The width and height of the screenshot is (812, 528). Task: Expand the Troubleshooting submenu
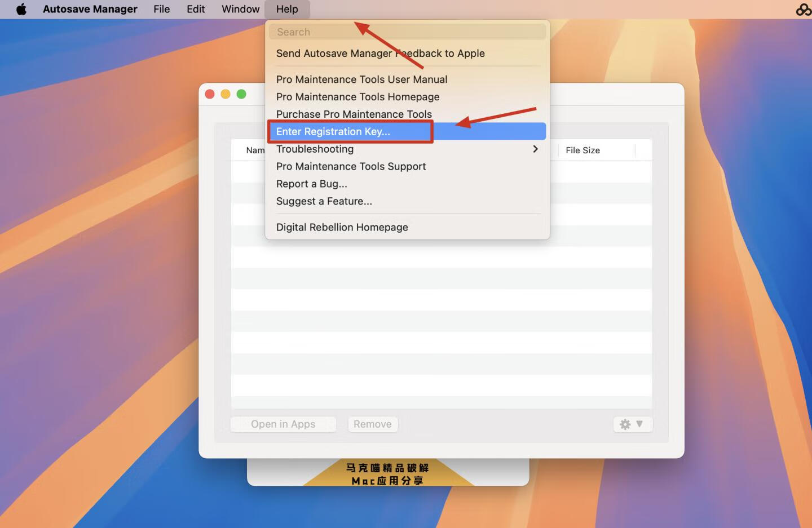(x=407, y=149)
